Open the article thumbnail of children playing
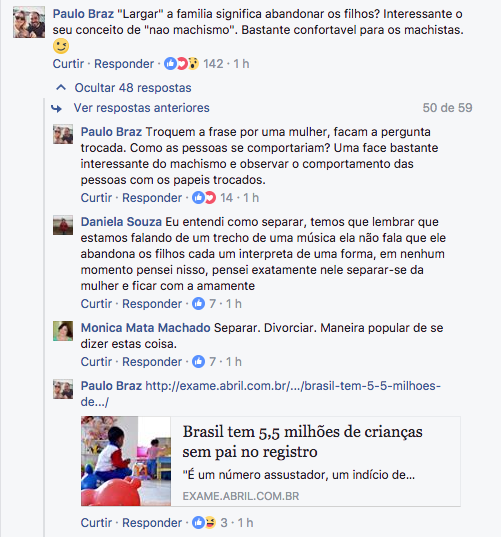Image resolution: width=501 pixels, height=537 pixels. 126,461
